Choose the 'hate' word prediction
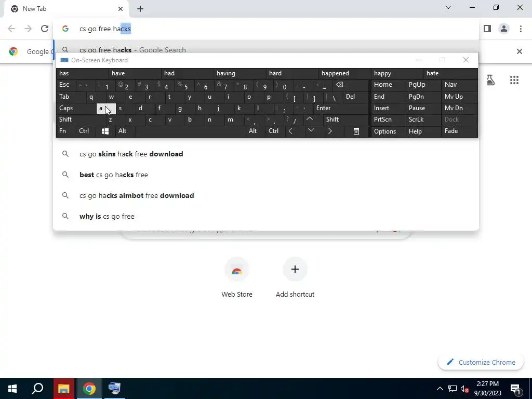 450,73
